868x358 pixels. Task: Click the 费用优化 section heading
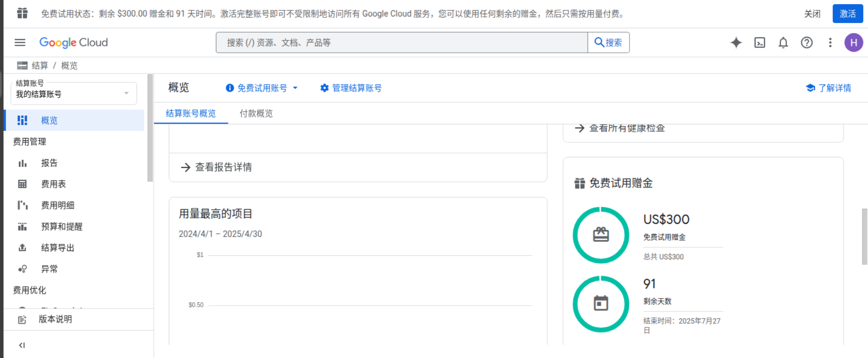(x=30, y=290)
